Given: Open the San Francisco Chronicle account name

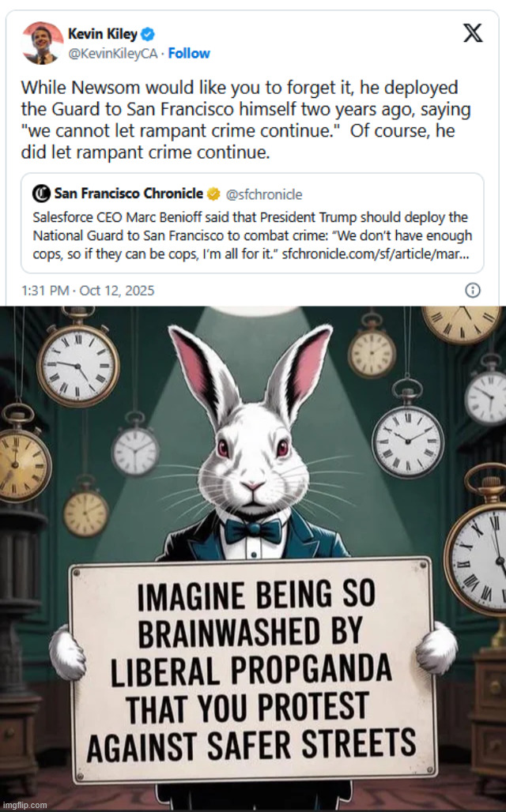Looking at the screenshot, I should pyautogui.click(x=128, y=194).
